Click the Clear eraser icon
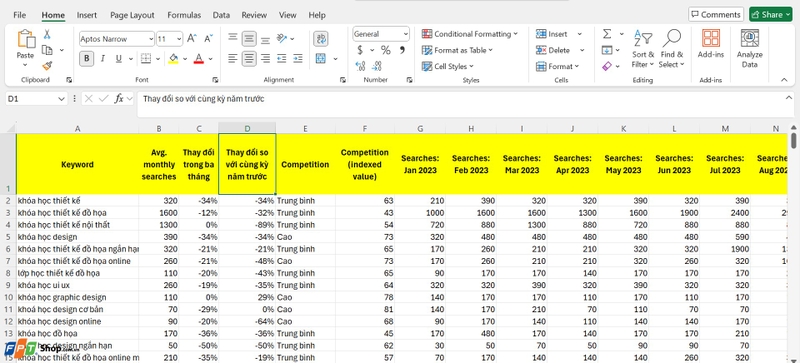 (607, 66)
